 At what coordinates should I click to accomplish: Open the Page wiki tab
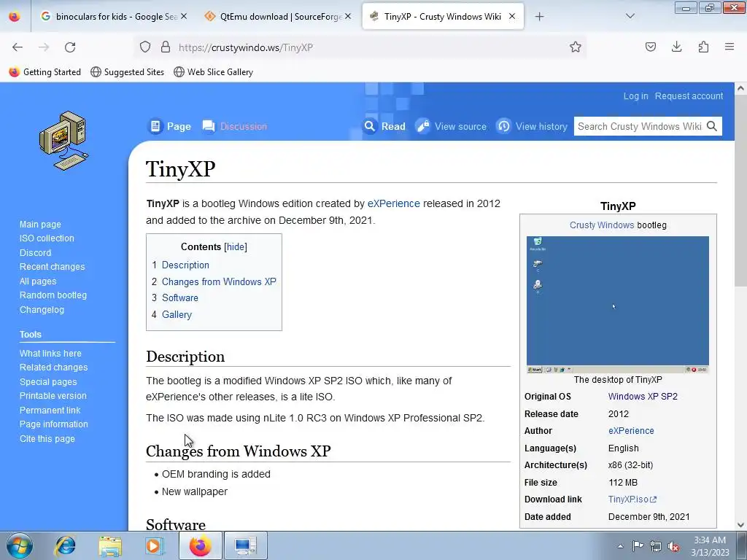tap(169, 126)
